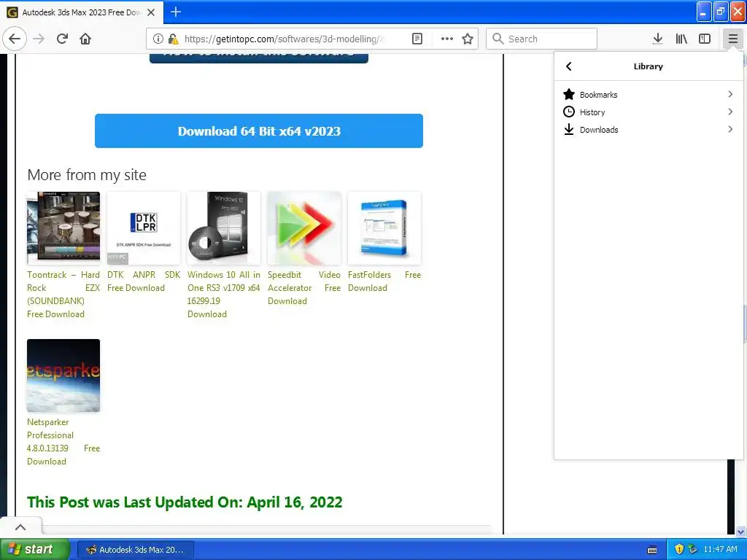Reload the current page
This screenshot has width=747, height=560.
(x=62, y=39)
